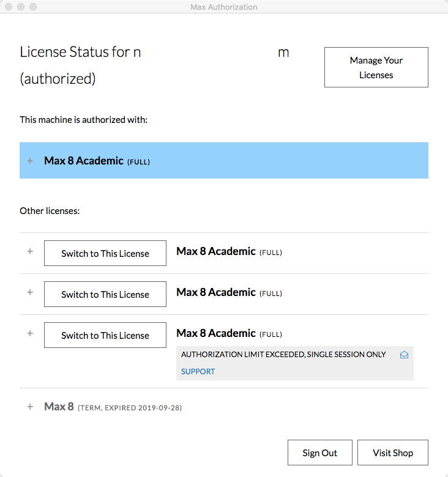Close the Max Authorization window

[x=9, y=7]
